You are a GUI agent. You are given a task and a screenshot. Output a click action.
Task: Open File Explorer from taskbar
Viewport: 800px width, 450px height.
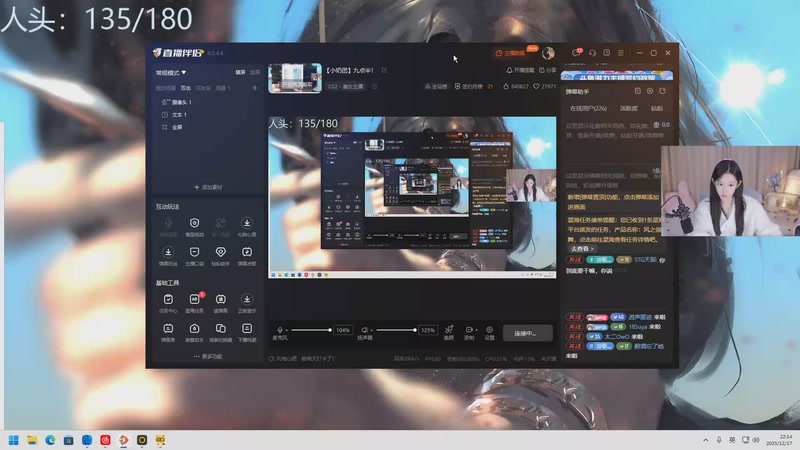32,440
